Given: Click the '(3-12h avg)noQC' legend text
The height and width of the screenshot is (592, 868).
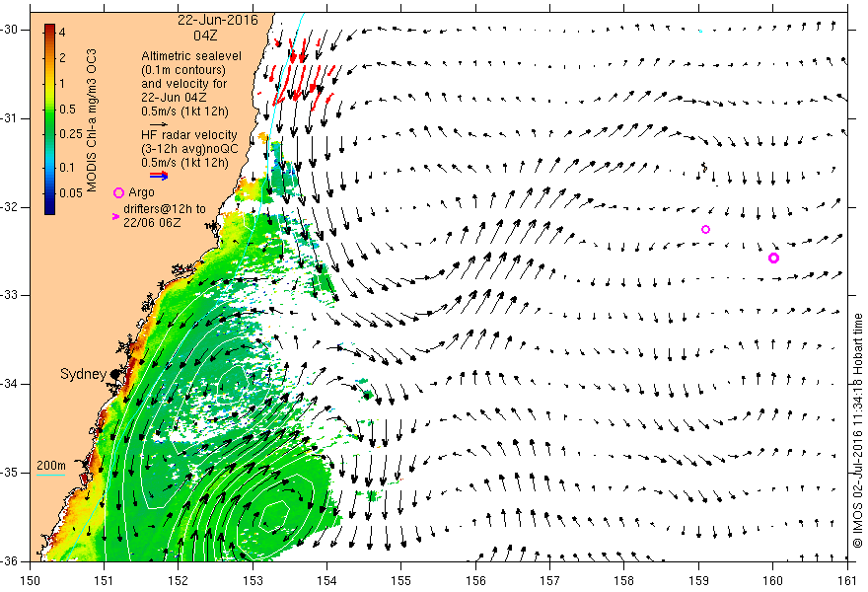Looking at the screenshot, I should click(x=189, y=149).
